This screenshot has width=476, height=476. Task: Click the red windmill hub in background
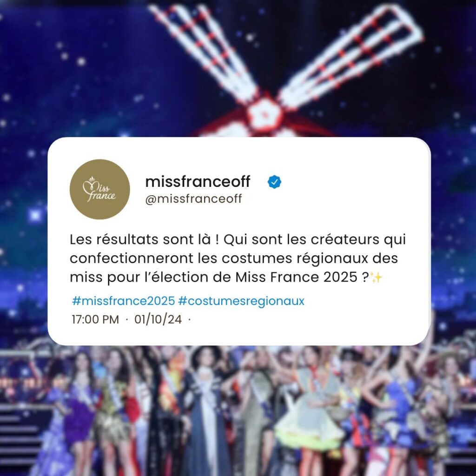[264, 114]
